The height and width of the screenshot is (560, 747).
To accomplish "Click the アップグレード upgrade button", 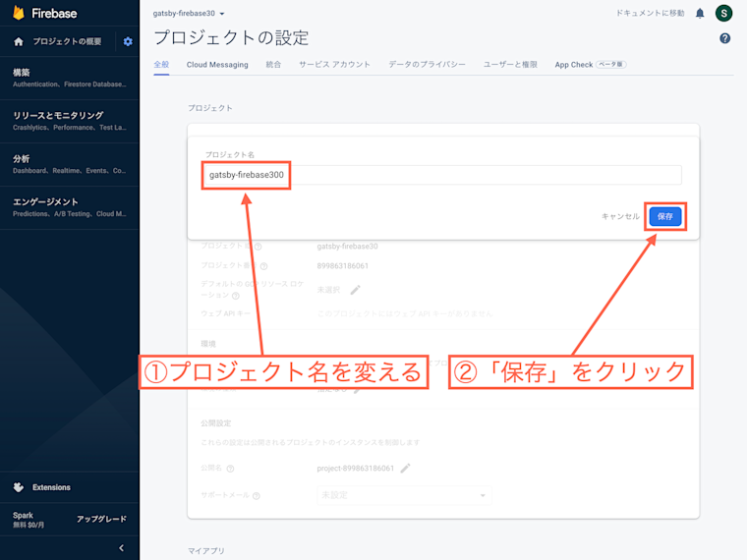I will tap(101, 519).
